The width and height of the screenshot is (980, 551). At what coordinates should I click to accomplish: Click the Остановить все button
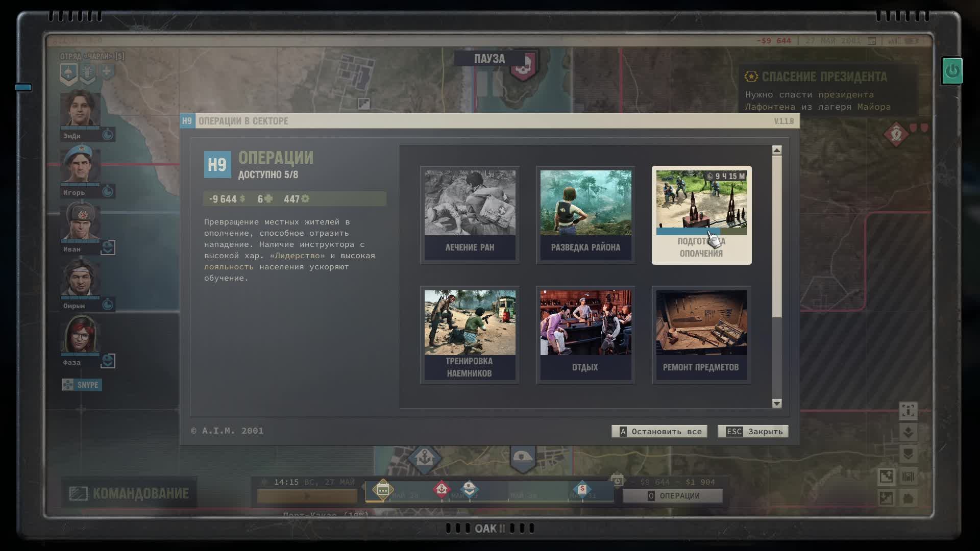click(x=659, y=432)
